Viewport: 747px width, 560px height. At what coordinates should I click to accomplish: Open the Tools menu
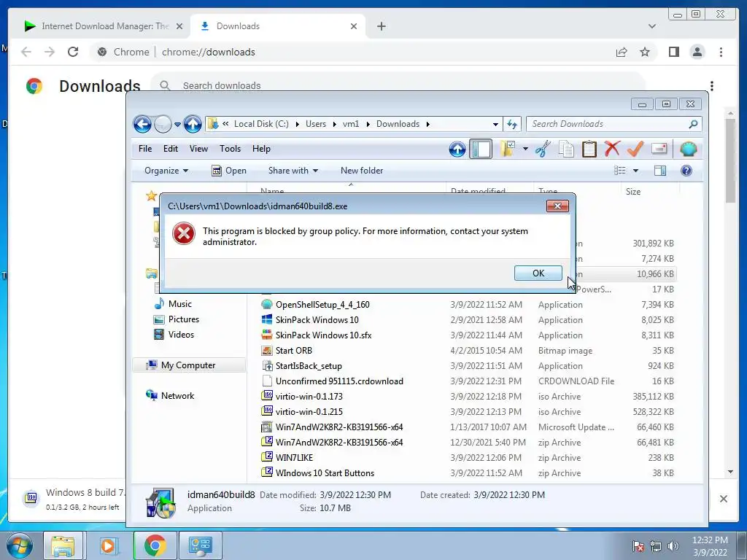230,149
